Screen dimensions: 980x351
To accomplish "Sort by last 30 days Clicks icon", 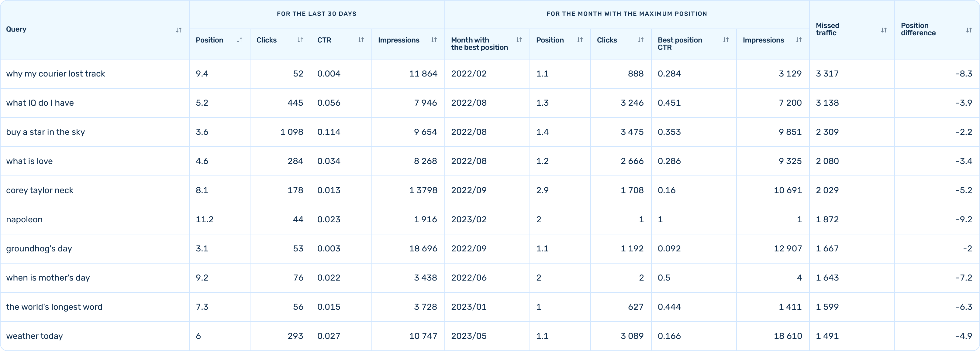I will pyautogui.click(x=300, y=40).
